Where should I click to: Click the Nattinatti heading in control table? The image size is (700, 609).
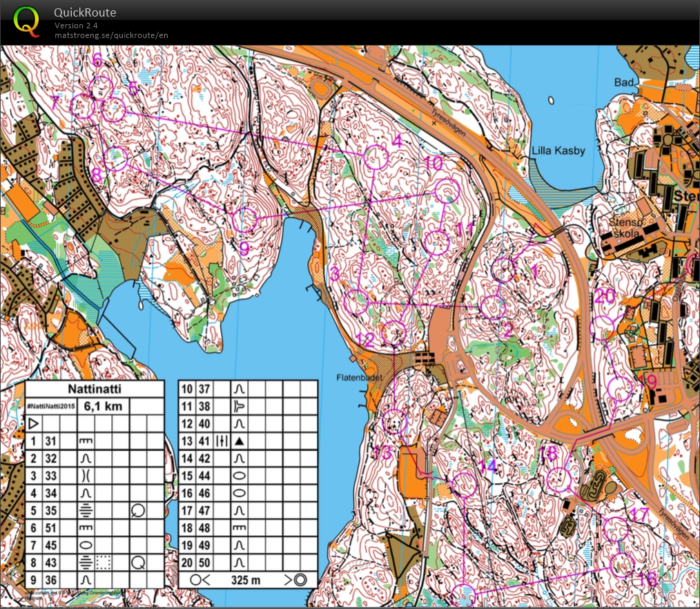[x=95, y=389]
